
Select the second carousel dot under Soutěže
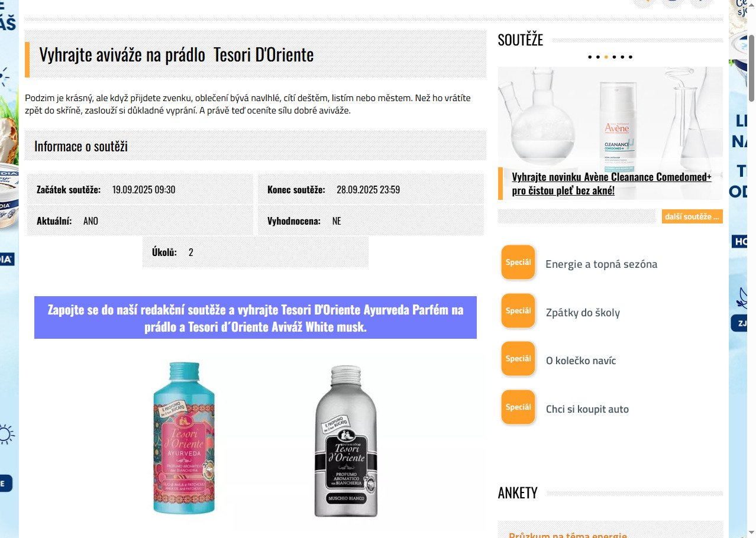point(597,57)
